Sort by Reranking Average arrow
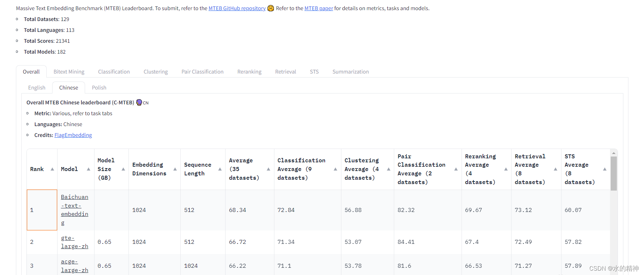The width and height of the screenshot is (644, 275). [x=506, y=169]
